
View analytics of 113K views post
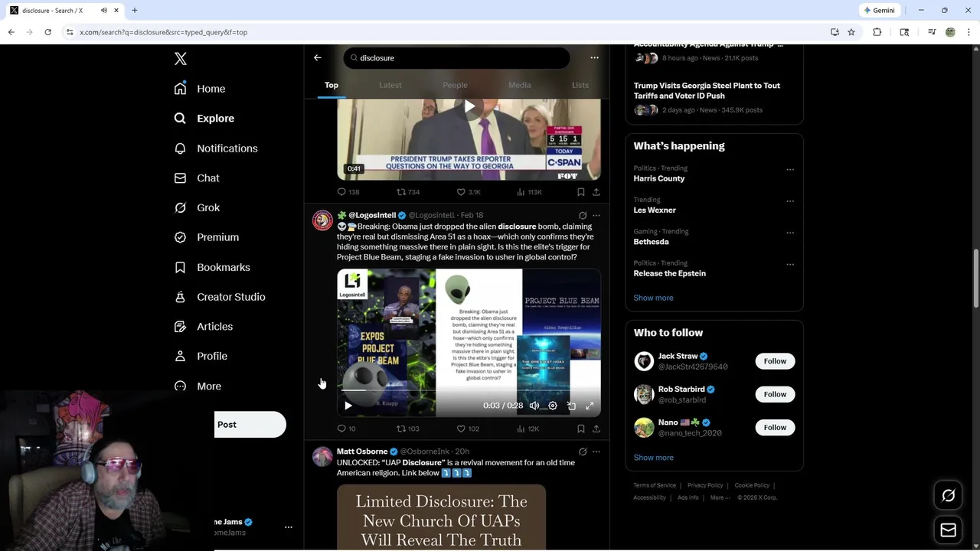coord(528,192)
